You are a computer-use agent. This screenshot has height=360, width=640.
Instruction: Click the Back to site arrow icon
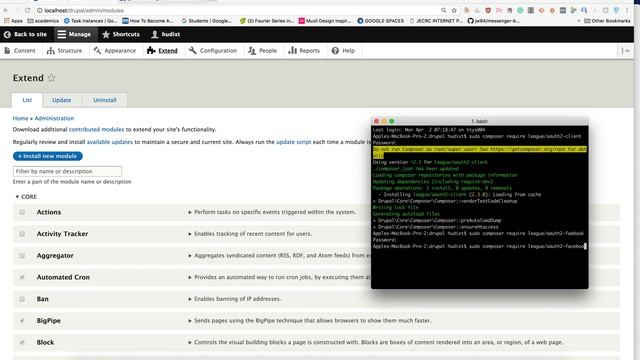click(x=7, y=35)
